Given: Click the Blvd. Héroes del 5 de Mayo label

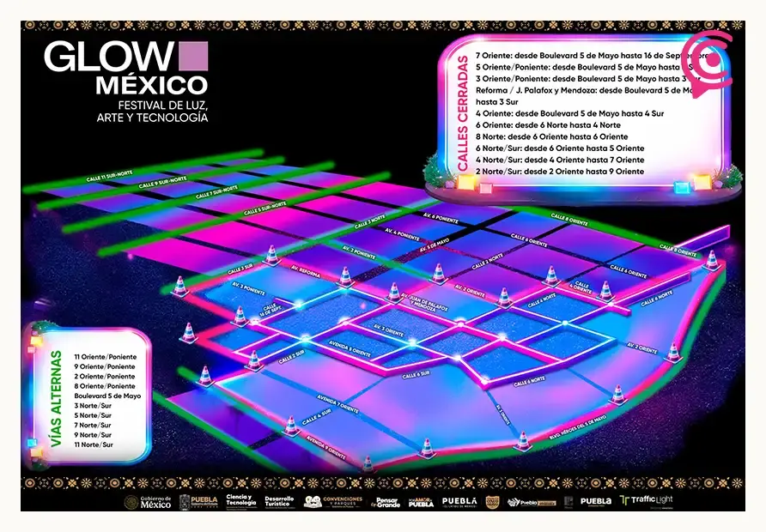Looking at the screenshot, I should point(578,428).
